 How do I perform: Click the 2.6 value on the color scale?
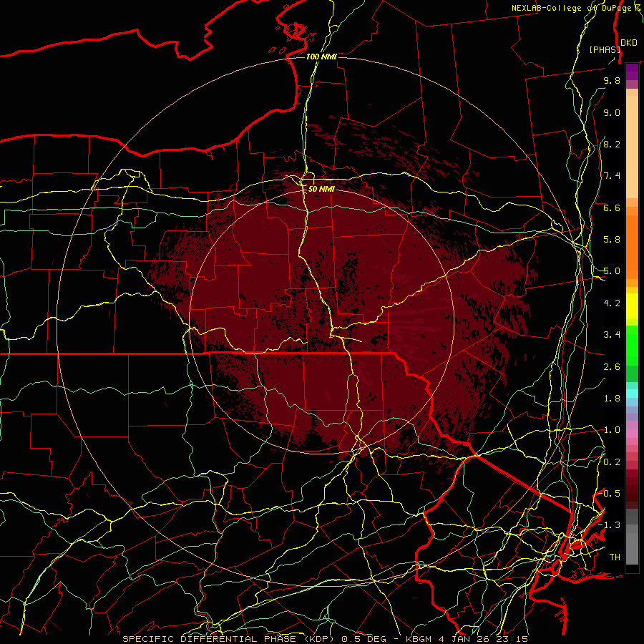coord(612,366)
